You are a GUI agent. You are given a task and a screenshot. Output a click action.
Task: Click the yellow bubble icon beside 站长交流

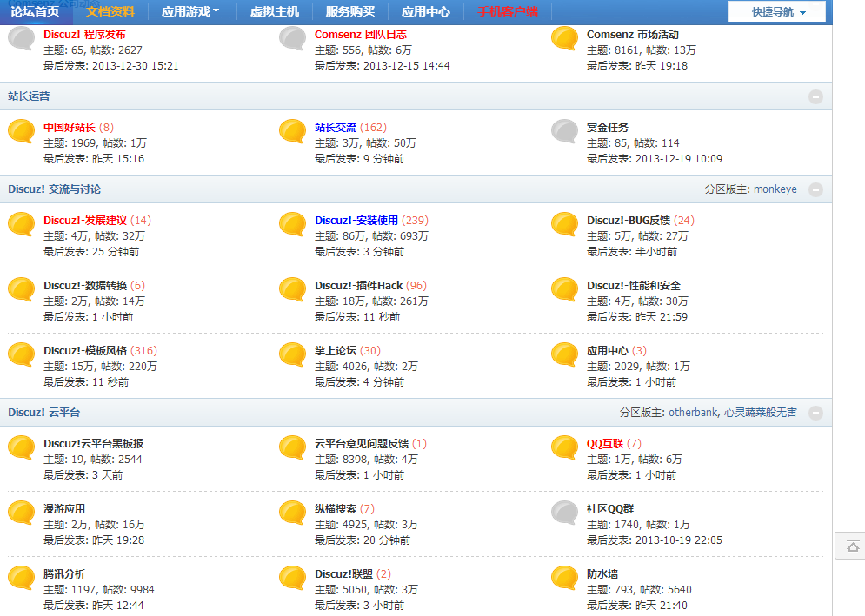pyautogui.click(x=292, y=132)
